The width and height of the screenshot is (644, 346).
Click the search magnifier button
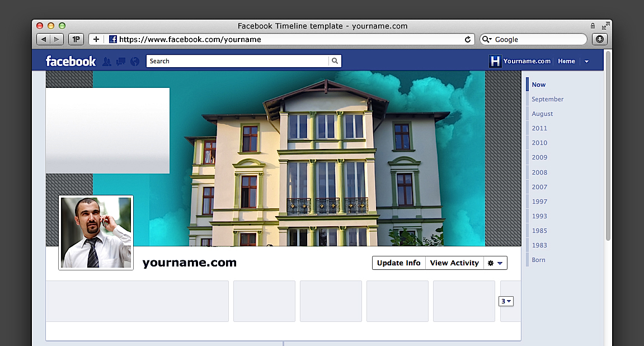point(335,61)
